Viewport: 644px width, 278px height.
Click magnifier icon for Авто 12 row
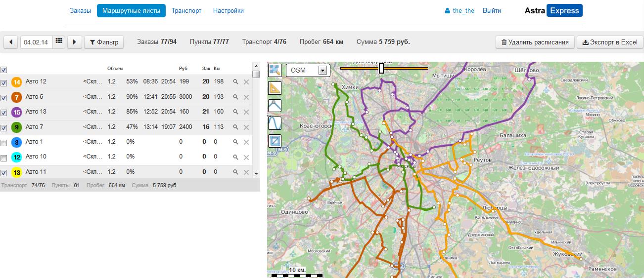pyautogui.click(x=236, y=82)
